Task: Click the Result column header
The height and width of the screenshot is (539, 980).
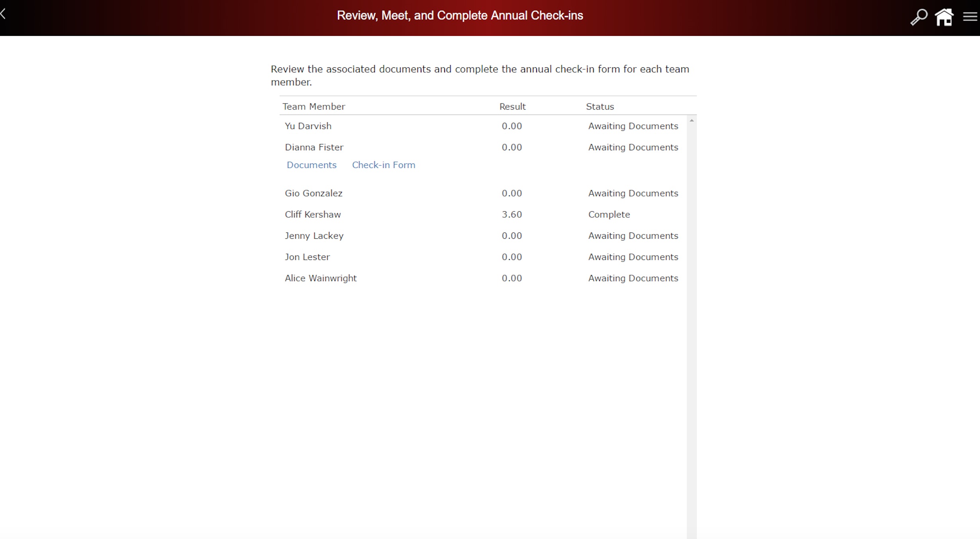Action: coord(512,106)
